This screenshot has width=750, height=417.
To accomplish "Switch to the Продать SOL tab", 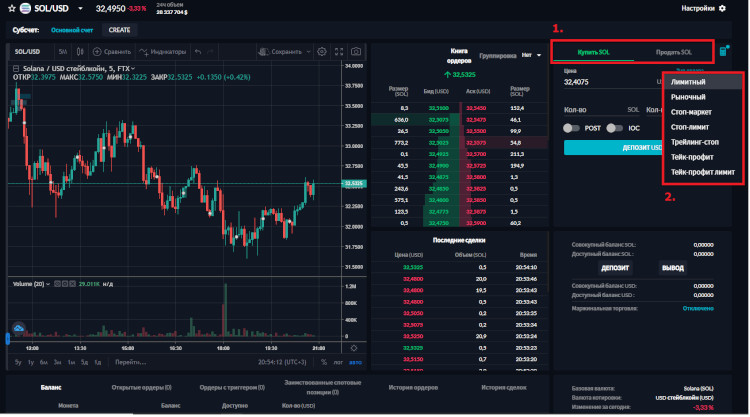I will point(673,51).
